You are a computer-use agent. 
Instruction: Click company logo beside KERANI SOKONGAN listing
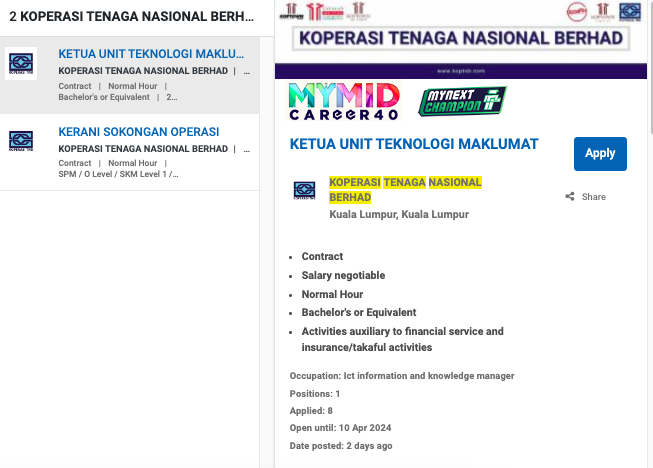[21, 141]
